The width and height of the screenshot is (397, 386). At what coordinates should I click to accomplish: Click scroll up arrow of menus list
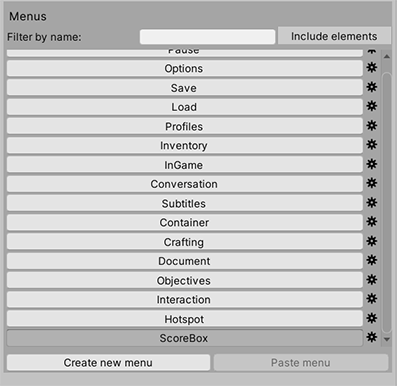387,56
